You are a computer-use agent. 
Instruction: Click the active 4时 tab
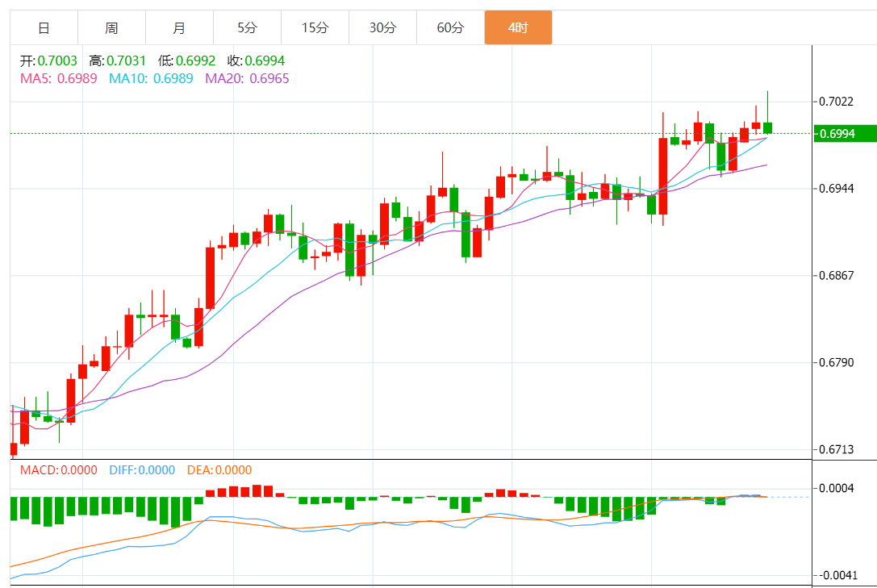pyautogui.click(x=518, y=28)
